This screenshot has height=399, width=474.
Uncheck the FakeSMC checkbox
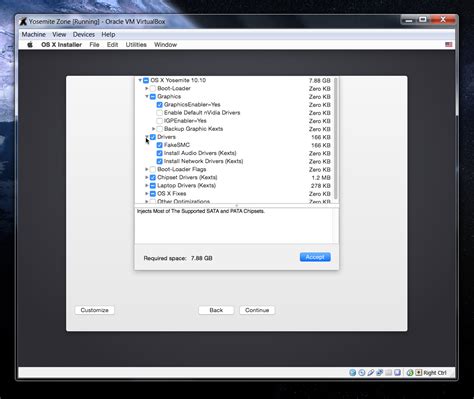[x=159, y=145]
